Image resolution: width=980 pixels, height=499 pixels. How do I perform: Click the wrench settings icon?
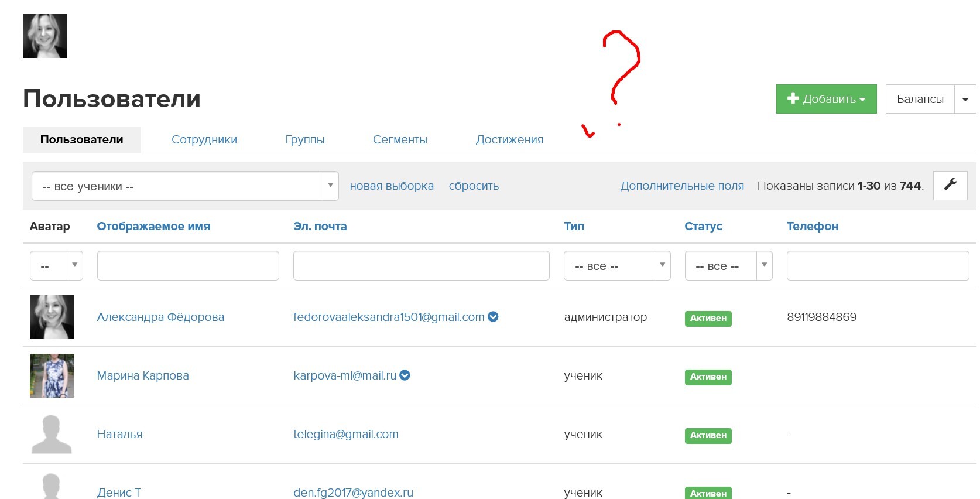(950, 185)
